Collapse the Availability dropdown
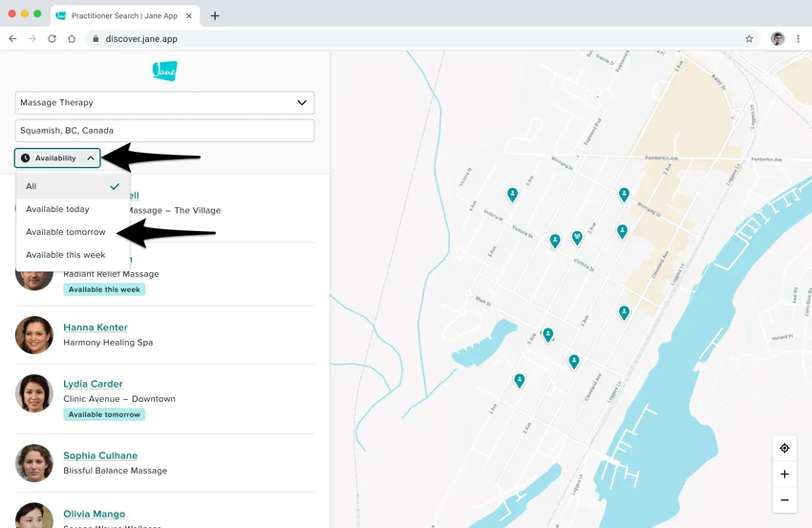This screenshot has width=812, height=528. pyautogui.click(x=57, y=158)
